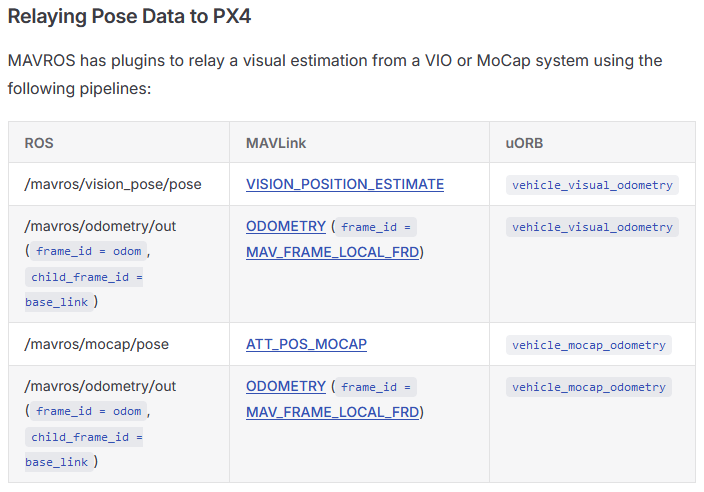The width and height of the screenshot is (704, 492).
Task: Click the "Relaying Pose Data to PX4" heading
Action: coord(129,17)
